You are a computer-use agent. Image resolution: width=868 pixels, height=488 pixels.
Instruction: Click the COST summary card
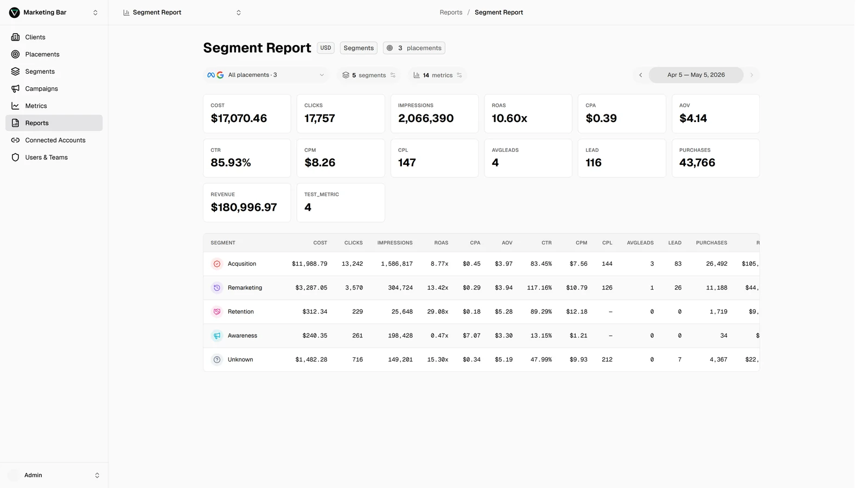point(247,114)
